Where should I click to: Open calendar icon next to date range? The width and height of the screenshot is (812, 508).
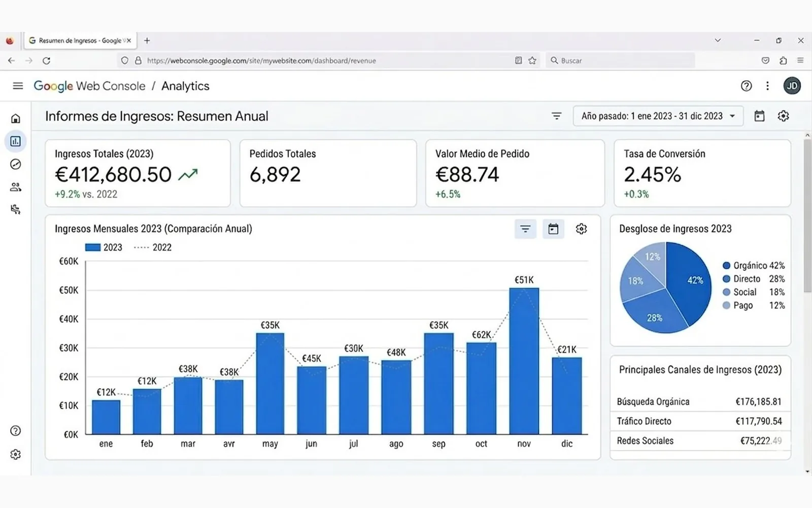[x=759, y=116]
